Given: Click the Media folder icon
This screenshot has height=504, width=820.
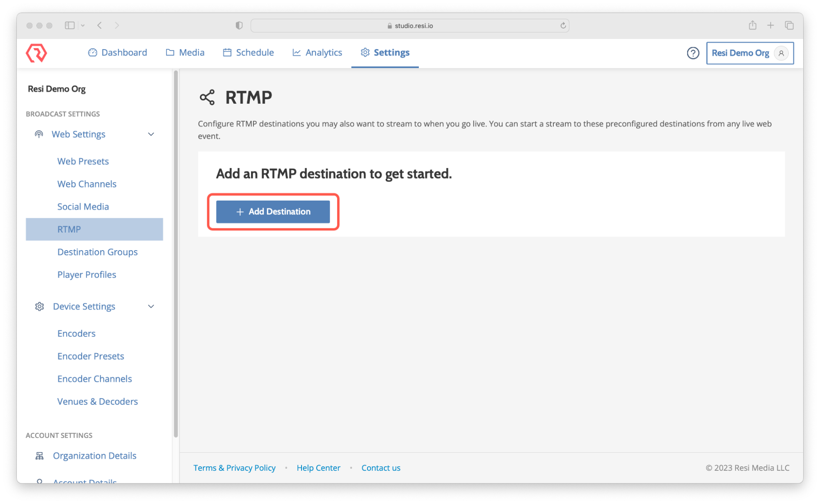Looking at the screenshot, I should tap(170, 52).
